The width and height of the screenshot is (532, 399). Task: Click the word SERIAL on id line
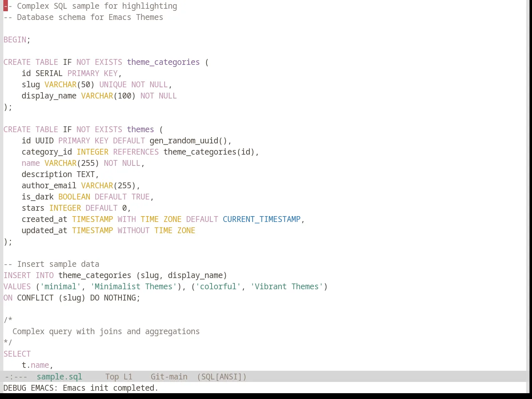tap(49, 73)
